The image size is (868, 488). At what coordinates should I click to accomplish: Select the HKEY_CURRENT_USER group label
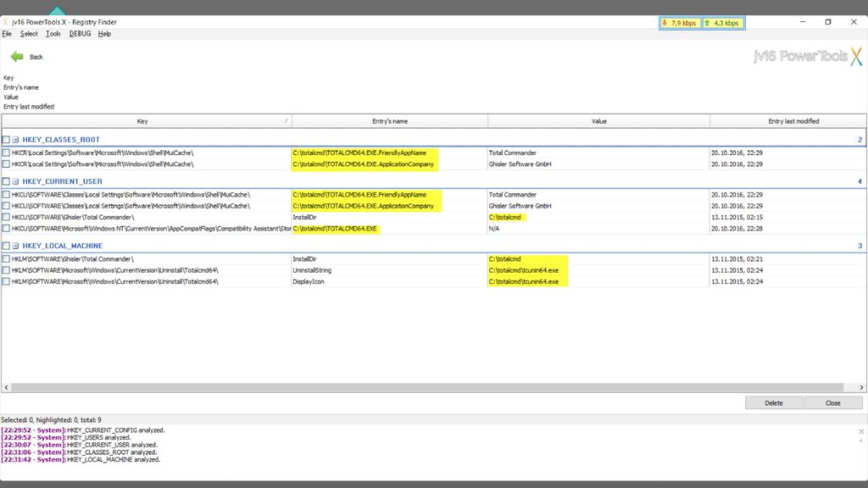(x=62, y=181)
